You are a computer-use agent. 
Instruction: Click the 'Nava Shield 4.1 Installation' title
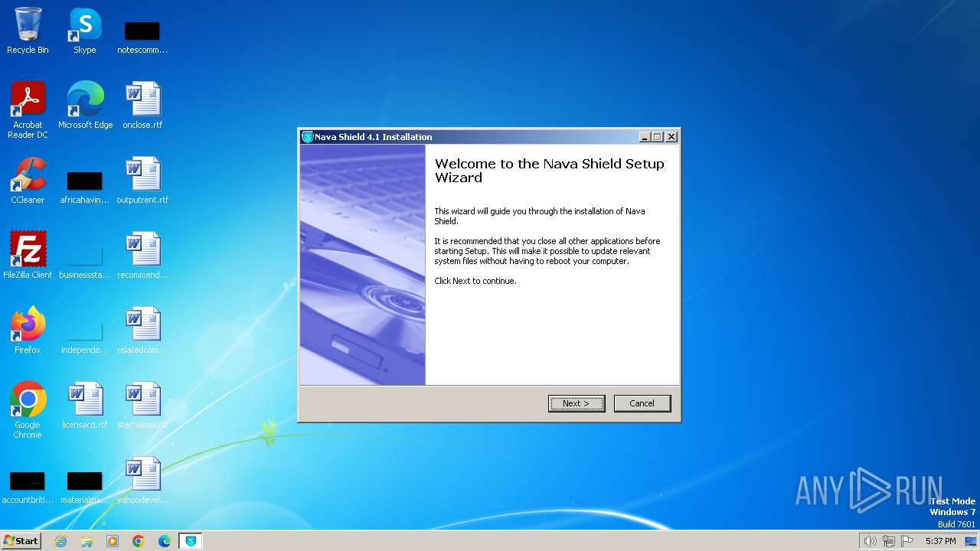[374, 137]
